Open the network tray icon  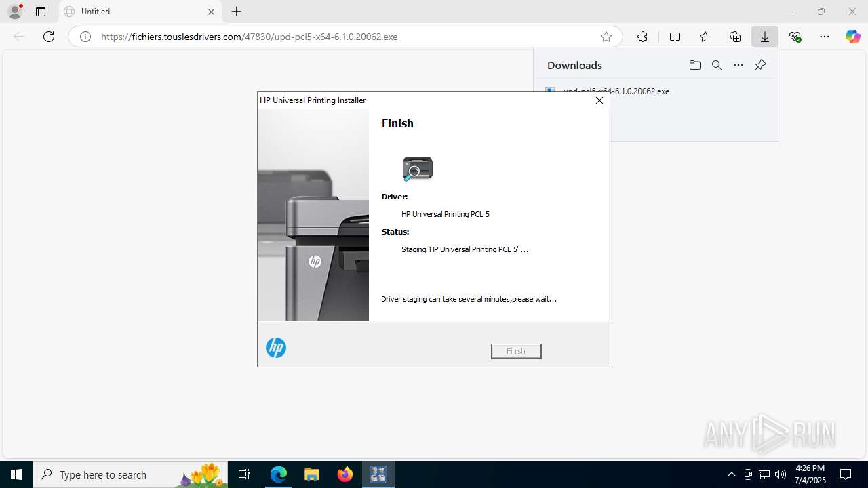764,474
